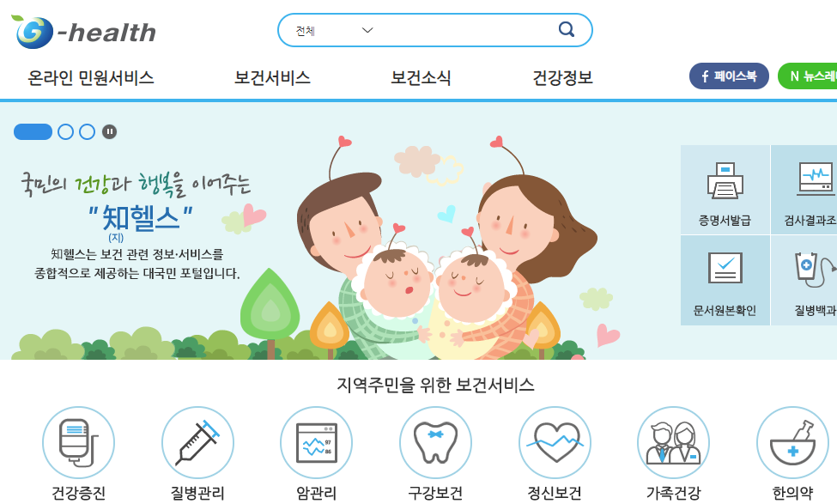
Task: Click the 구강보건 tooth icon
Action: 435,442
